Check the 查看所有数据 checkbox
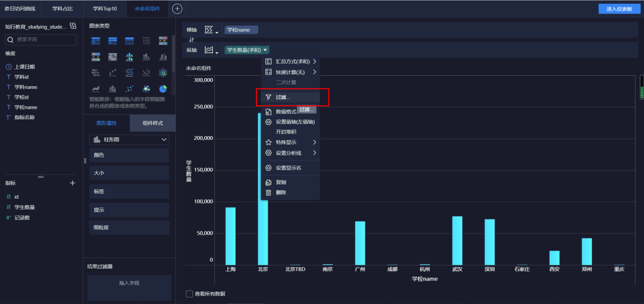 click(x=189, y=294)
